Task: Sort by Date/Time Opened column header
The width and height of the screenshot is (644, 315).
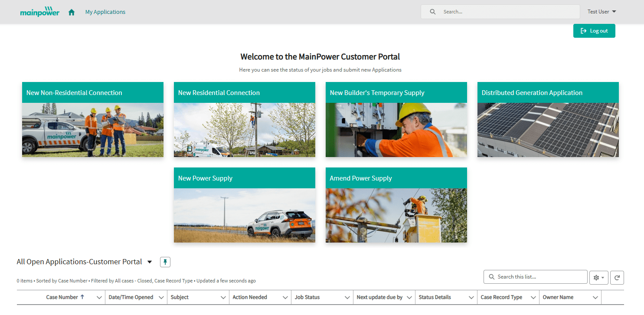Action: pyautogui.click(x=131, y=297)
